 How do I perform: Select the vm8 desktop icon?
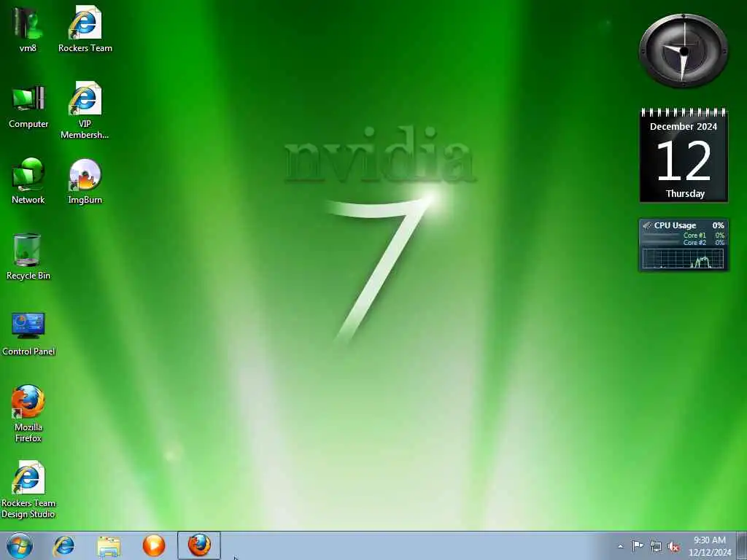(28, 28)
